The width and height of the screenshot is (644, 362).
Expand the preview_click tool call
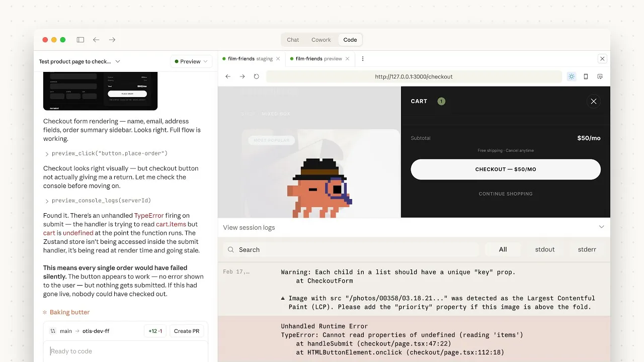pyautogui.click(x=106, y=153)
